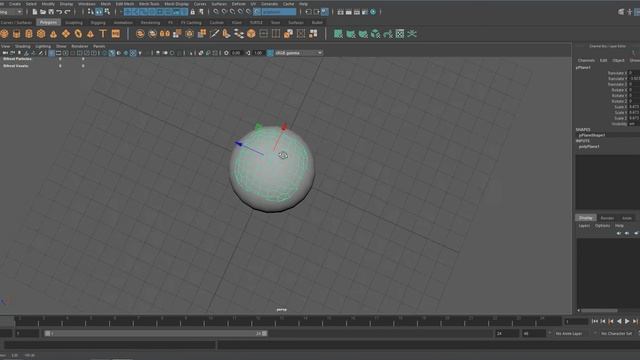
Task: Click the Redo arrow icon
Action: click(x=67, y=12)
